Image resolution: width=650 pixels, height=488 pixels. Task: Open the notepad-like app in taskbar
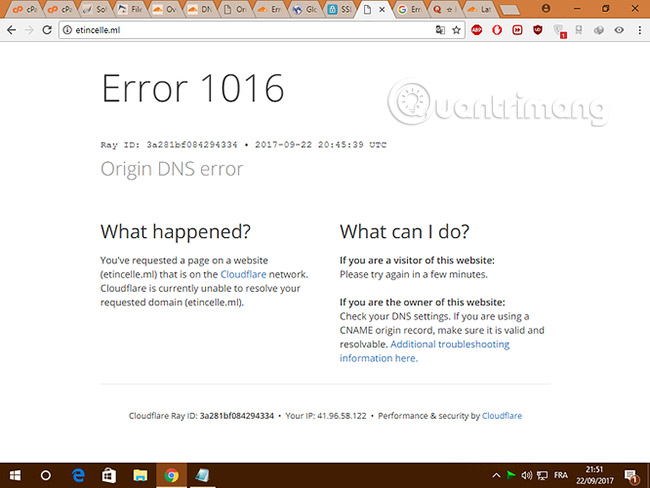click(x=202, y=475)
